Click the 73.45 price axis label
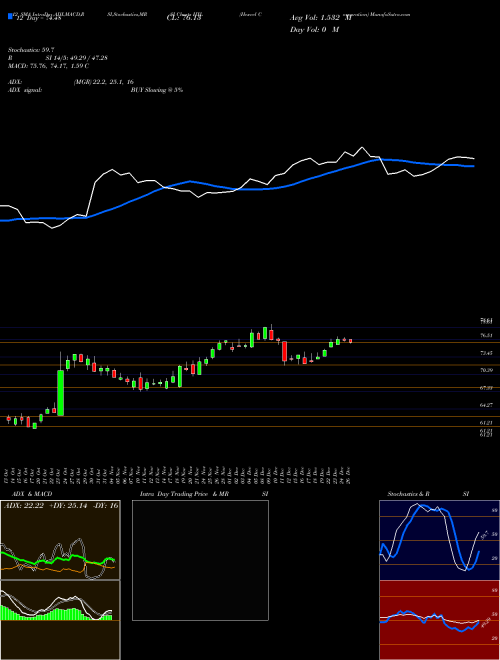This screenshot has width=500, height=660. click(x=486, y=353)
